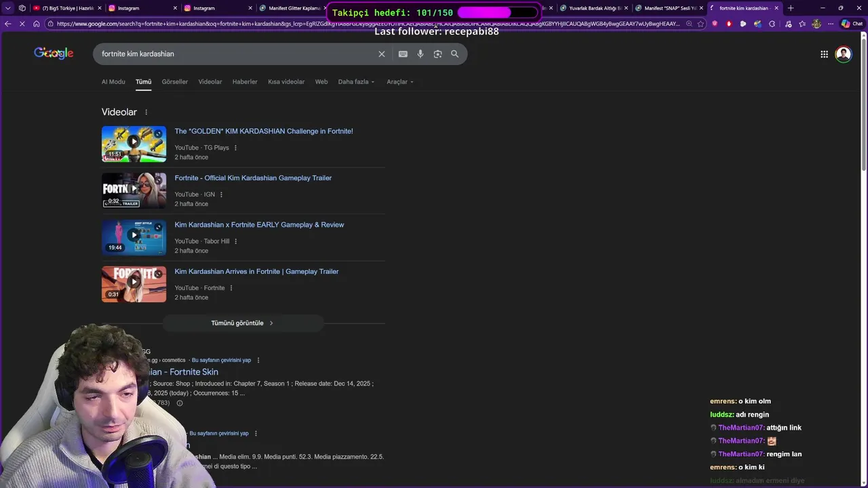Open options for the Fortnite channel video result

[231, 288]
